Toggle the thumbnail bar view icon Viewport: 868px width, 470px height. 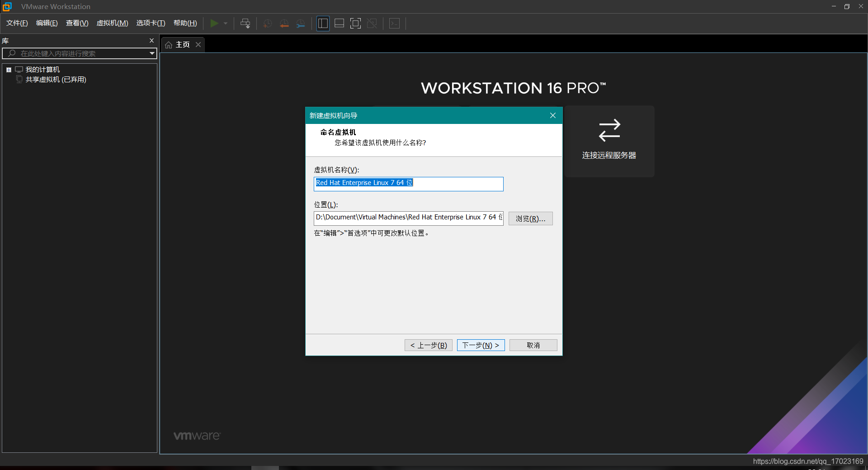340,23
